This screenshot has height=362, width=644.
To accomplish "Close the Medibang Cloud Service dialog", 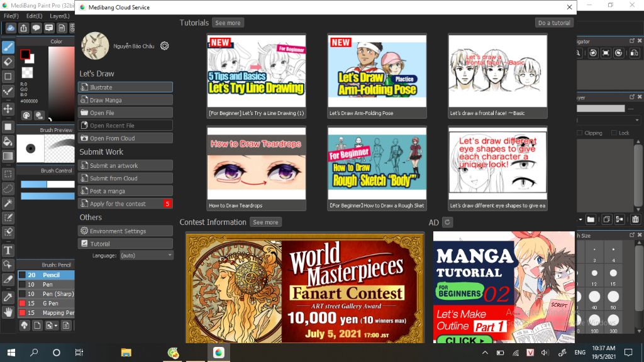I will 569,7.
